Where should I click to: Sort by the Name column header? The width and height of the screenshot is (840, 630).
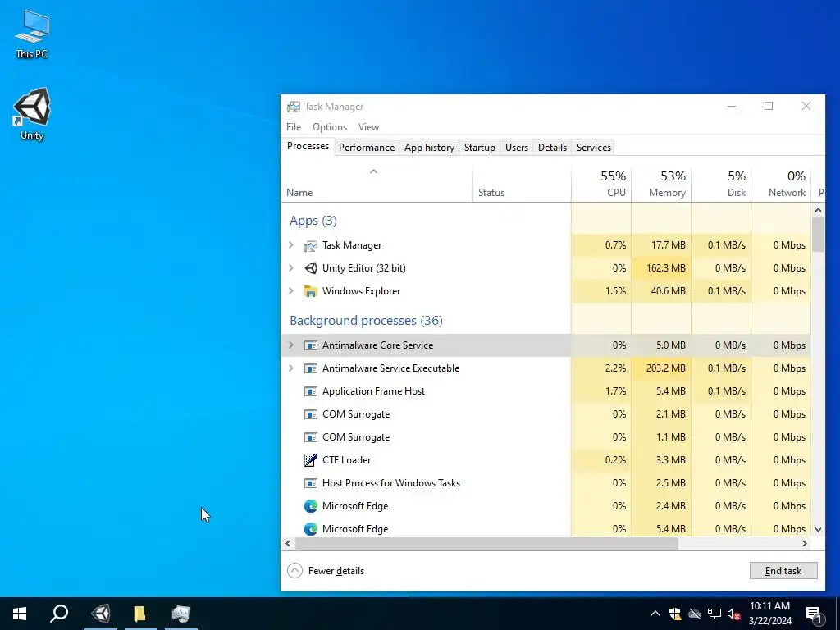coord(377,185)
